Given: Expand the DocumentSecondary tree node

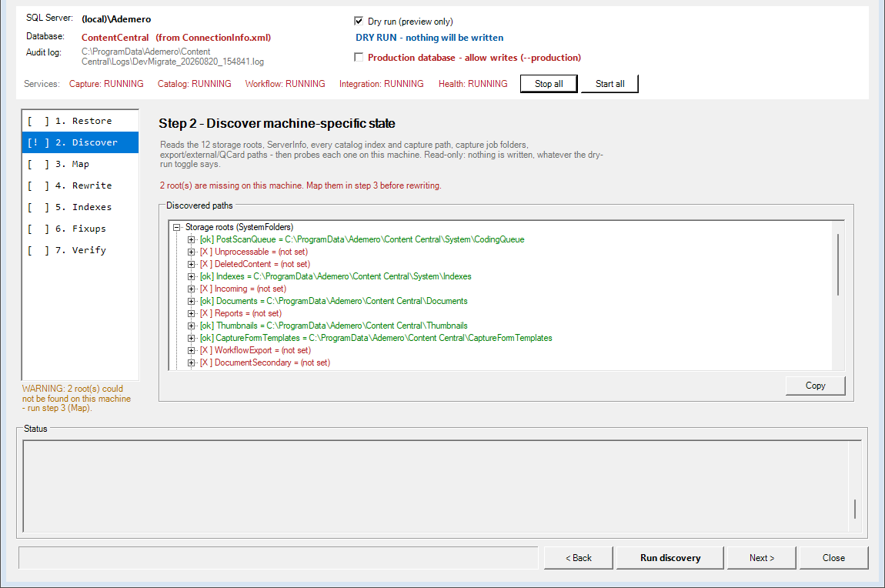Looking at the screenshot, I should (192, 362).
